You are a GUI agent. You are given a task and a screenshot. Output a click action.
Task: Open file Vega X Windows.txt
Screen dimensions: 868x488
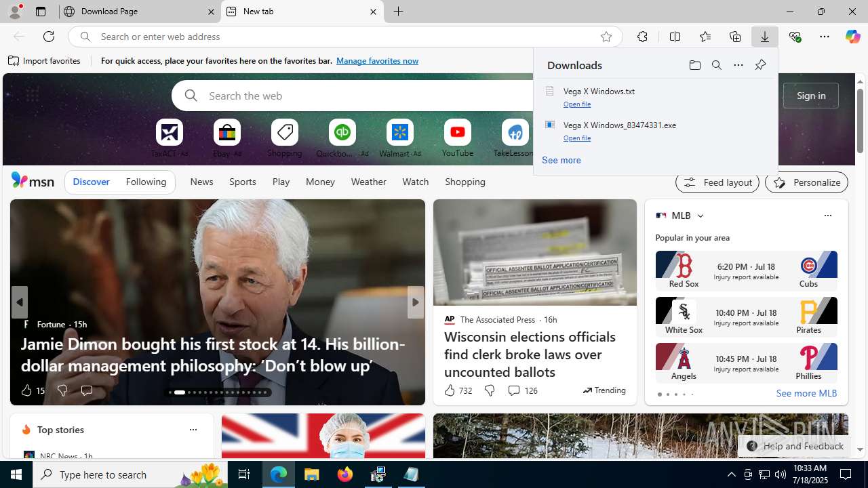pyautogui.click(x=577, y=104)
